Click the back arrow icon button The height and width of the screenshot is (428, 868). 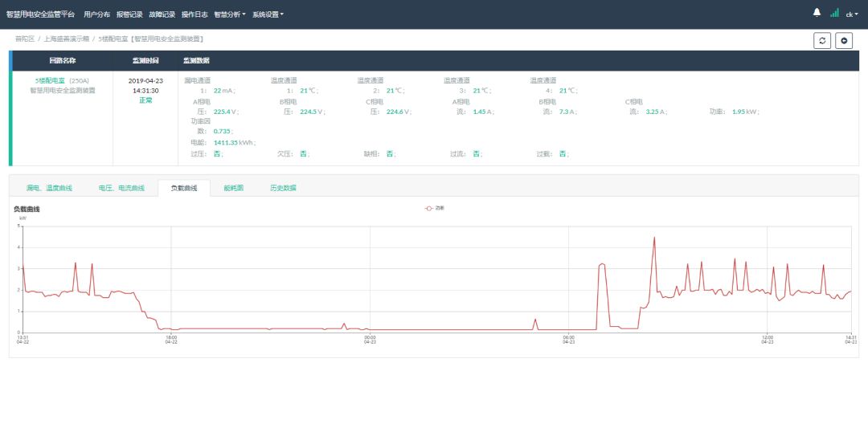coord(844,41)
